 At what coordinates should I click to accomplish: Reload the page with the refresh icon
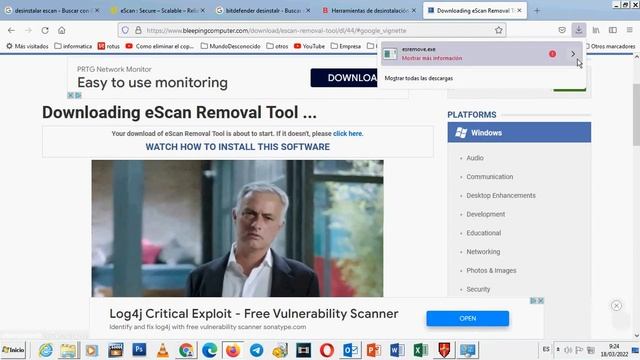[45, 30]
